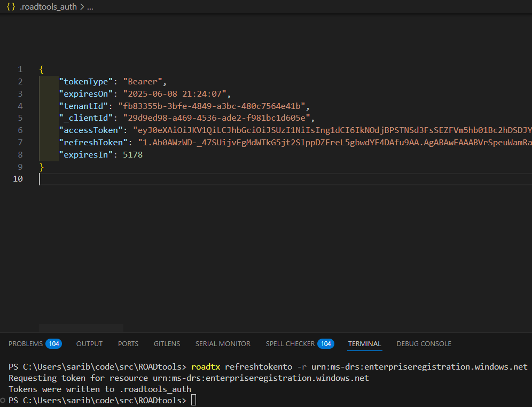Select the PORTS panel tab
532x407 pixels.
pyautogui.click(x=128, y=344)
